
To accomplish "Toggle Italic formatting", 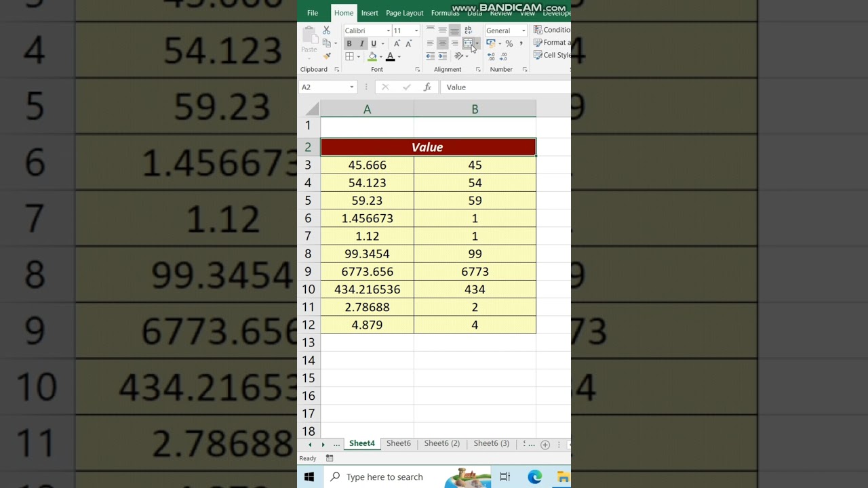I will click(x=361, y=43).
